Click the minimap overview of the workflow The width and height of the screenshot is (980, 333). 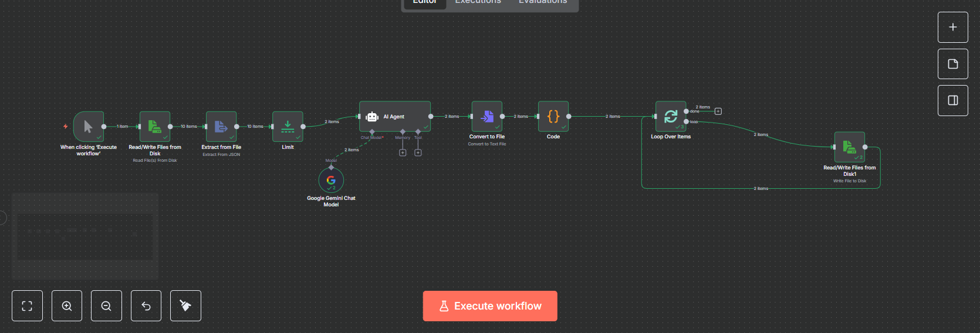point(85,236)
